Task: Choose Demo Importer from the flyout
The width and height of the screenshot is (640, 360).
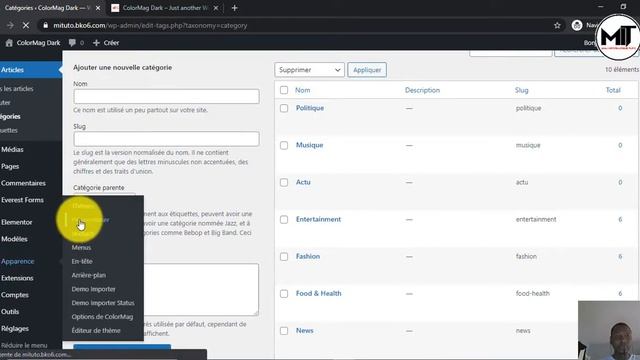Action: tap(93, 289)
